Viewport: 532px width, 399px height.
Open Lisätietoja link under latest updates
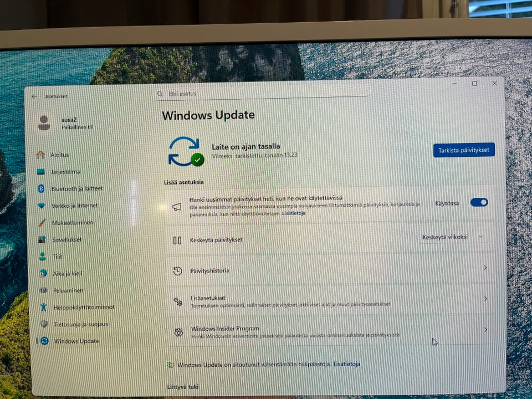(294, 213)
